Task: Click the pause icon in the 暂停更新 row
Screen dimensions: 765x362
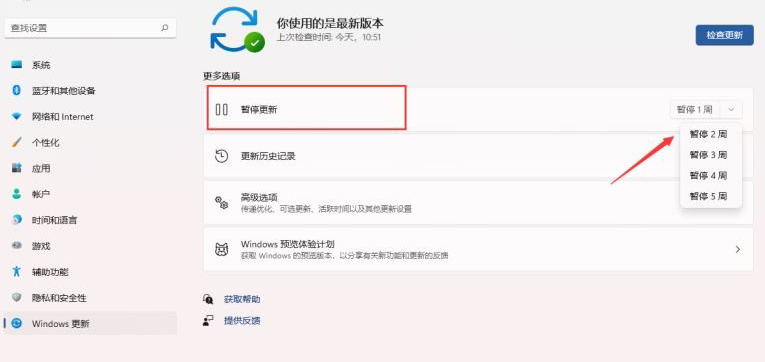Action: [x=221, y=110]
